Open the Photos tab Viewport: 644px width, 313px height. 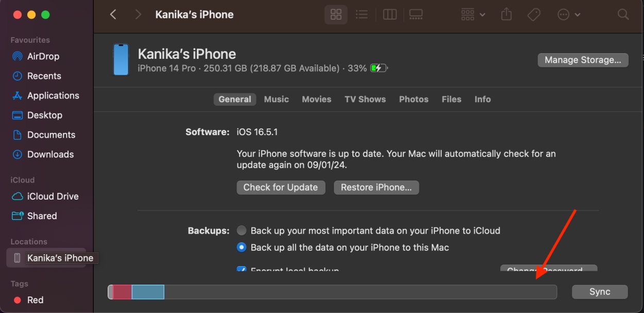[413, 99]
